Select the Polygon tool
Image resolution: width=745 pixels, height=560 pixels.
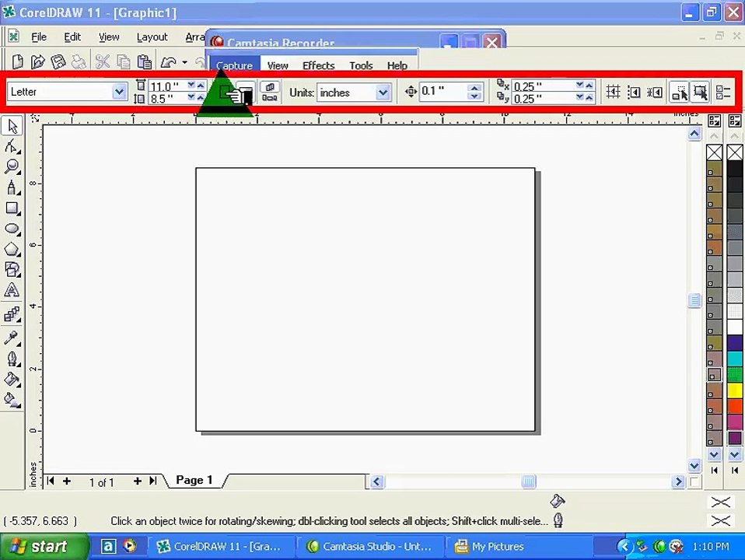pyautogui.click(x=12, y=249)
